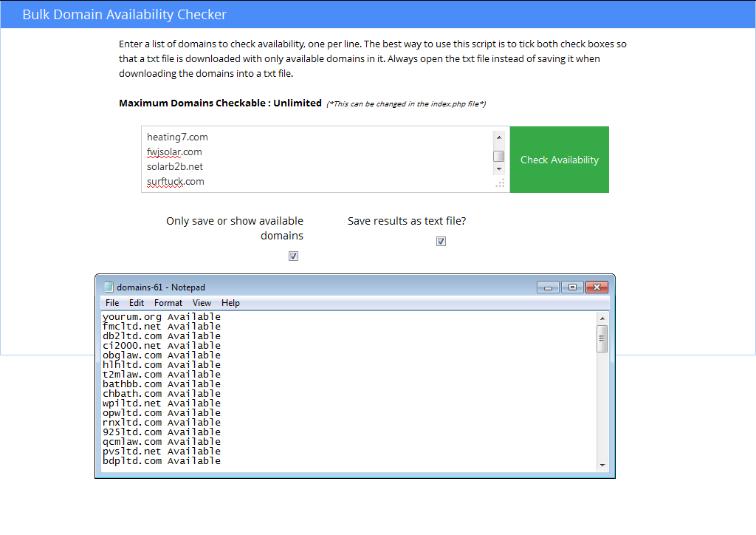Image resolution: width=756 pixels, height=535 pixels.
Task: Click the 'opwltd.com Available' line in Notepad
Action: point(162,413)
